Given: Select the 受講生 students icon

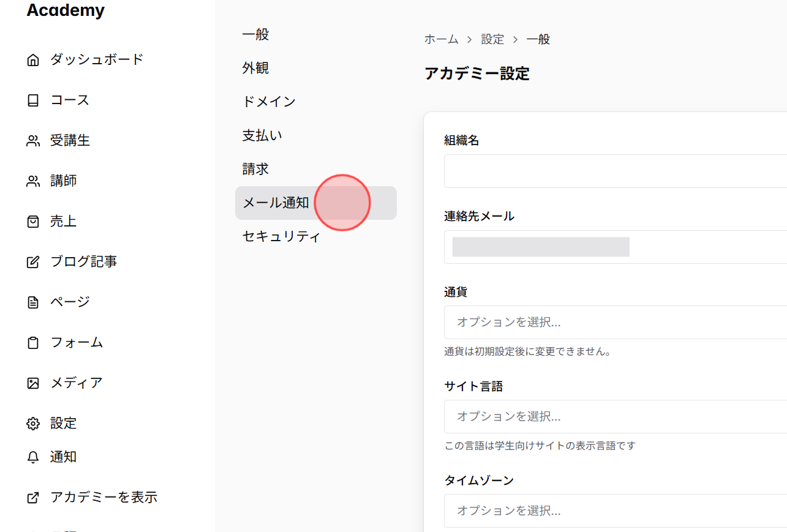Looking at the screenshot, I should coord(32,140).
